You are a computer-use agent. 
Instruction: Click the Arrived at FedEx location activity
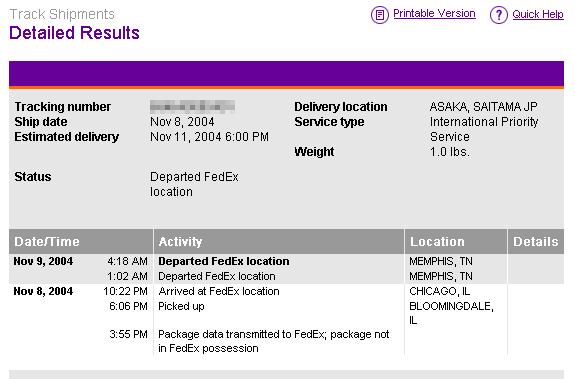(x=219, y=291)
